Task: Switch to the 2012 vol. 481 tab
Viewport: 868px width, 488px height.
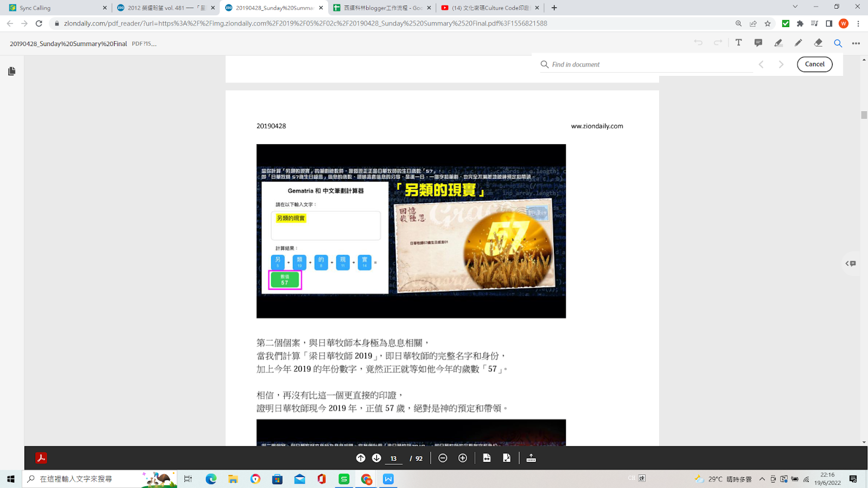Action: (x=166, y=8)
